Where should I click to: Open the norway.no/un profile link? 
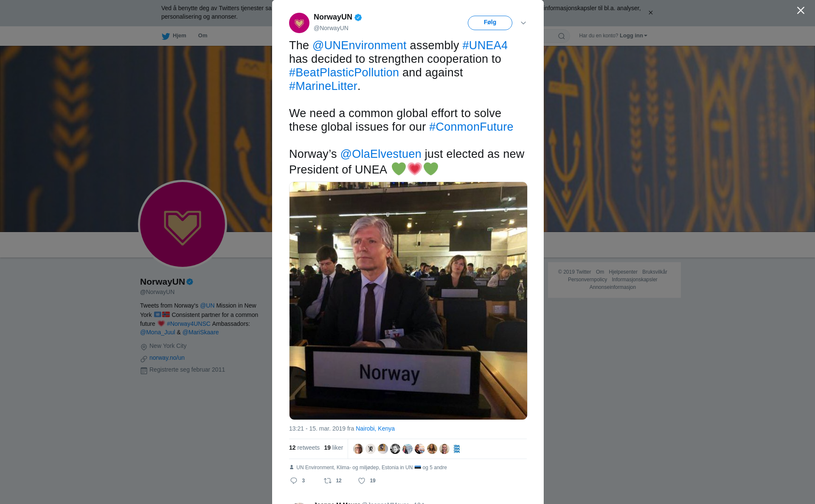(167, 358)
